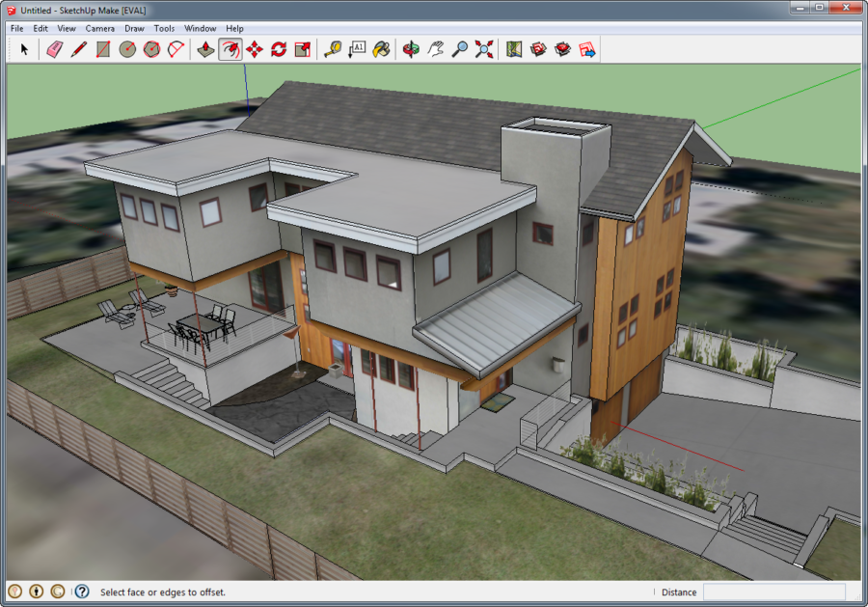This screenshot has height=607, width=868.
Task: Choose the Pencil line tool
Action: tap(79, 49)
